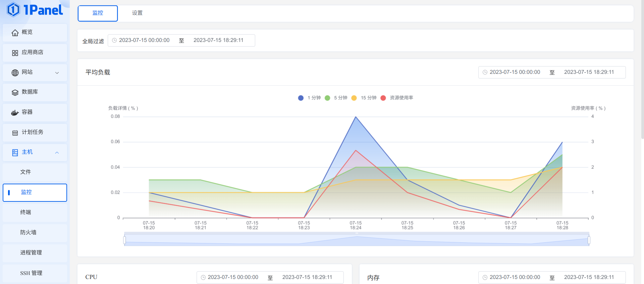The width and height of the screenshot is (644, 284).
Task: Click the 内存 panel title
Action: point(373,278)
